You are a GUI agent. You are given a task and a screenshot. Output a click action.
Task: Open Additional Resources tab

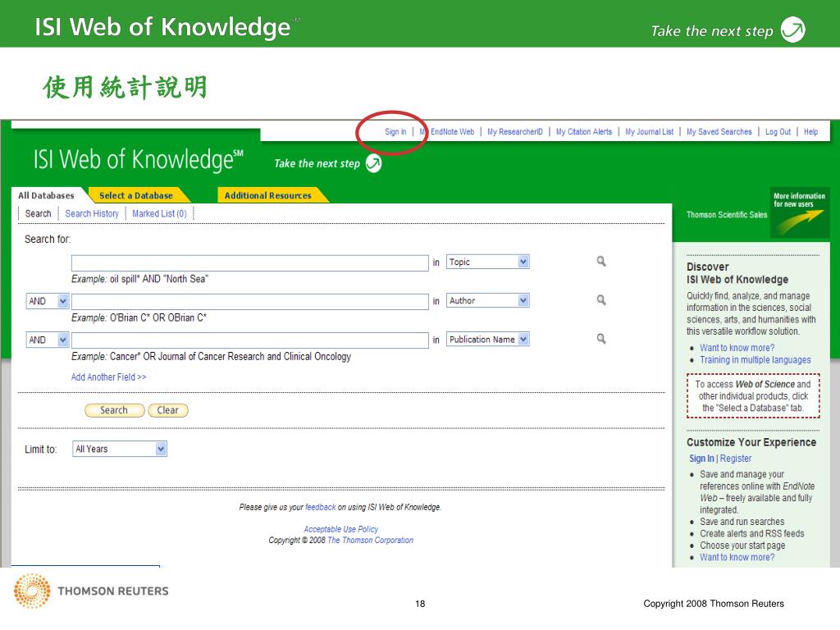[x=268, y=195]
